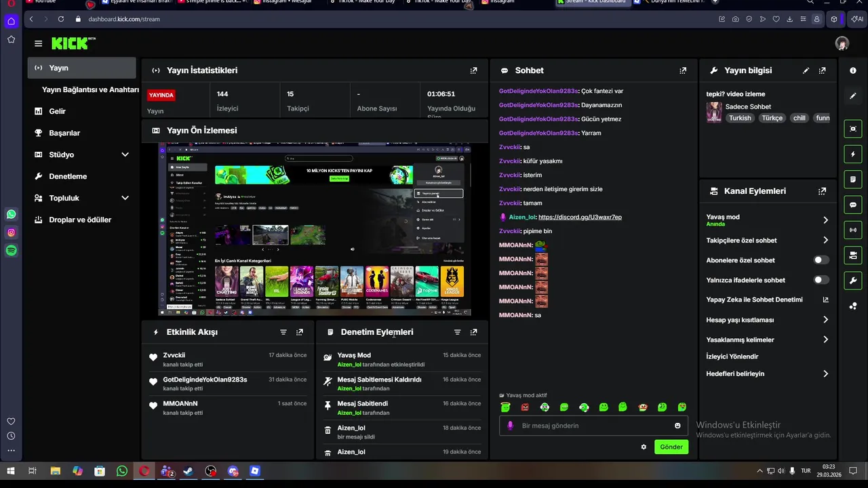
Task: Pop out the Yayın bilgisi panel
Action: coord(822,70)
